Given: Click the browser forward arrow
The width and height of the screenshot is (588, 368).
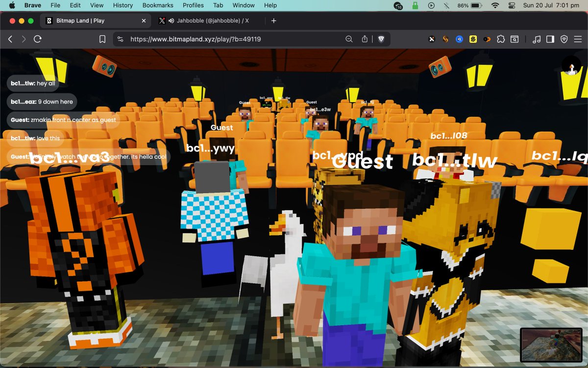Looking at the screenshot, I should click(x=24, y=39).
